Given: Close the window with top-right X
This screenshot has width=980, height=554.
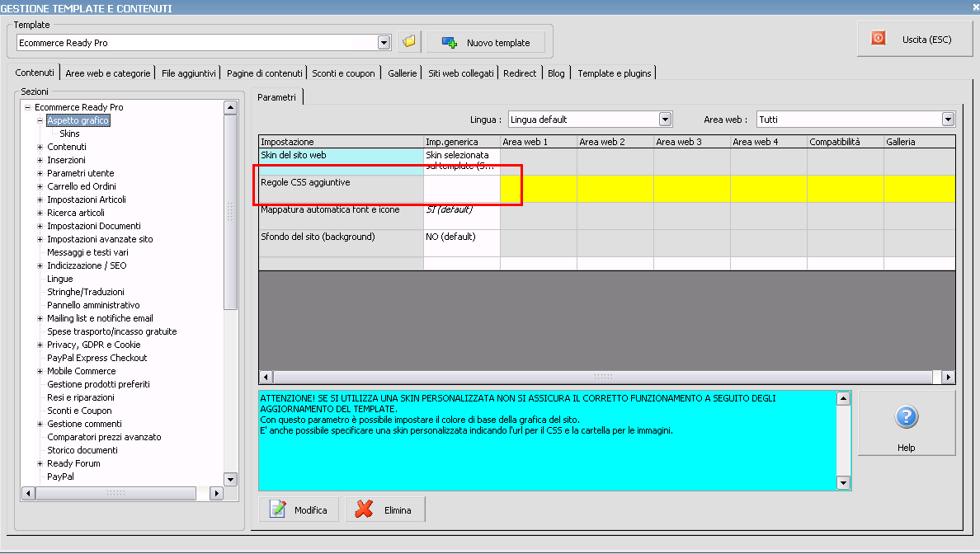Looking at the screenshot, I should pyautogui.click(x=976, y=7).
